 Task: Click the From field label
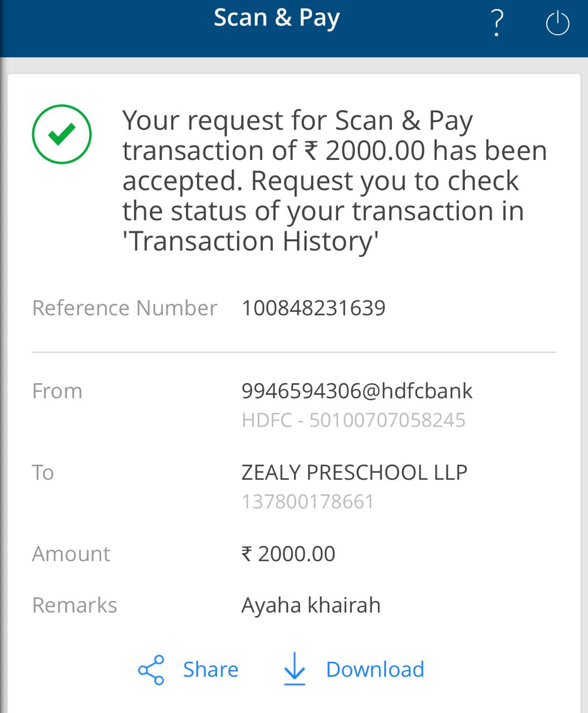point(57,391)
